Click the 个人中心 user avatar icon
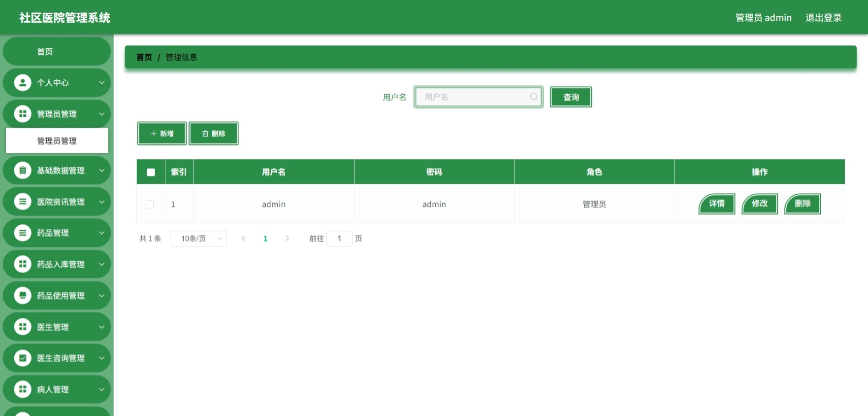The width and height of the screenshot is (868, 416). [x=23, y=83]
